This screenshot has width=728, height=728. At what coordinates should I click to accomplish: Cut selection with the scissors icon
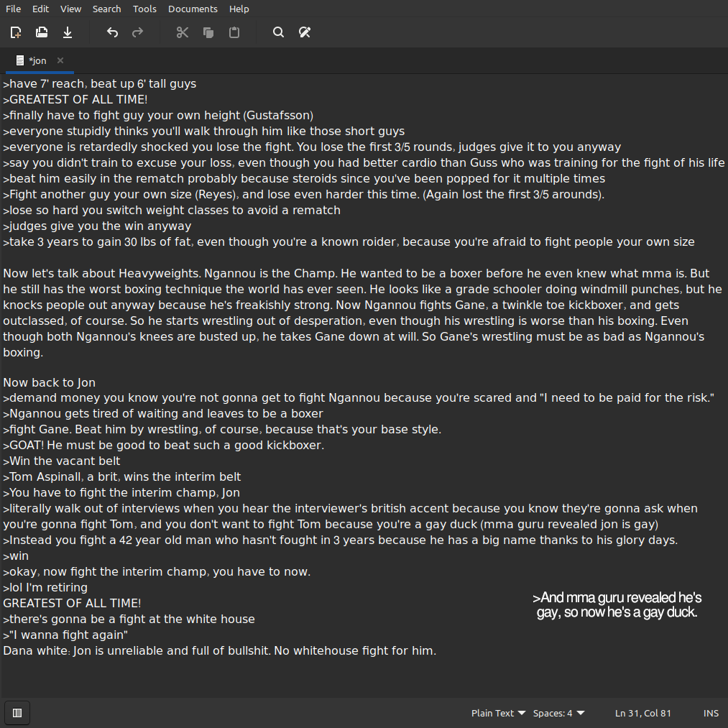pos(183,32)
